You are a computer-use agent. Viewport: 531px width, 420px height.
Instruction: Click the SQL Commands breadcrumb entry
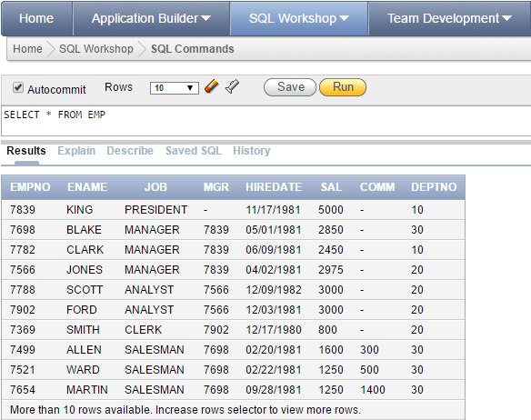coord(193,49)
